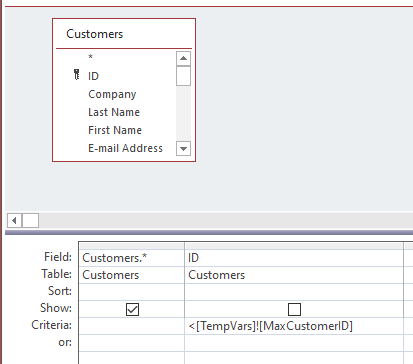Select E-mail Address field in Customers list
Screen dimensions: 413x364
[125, 148]
